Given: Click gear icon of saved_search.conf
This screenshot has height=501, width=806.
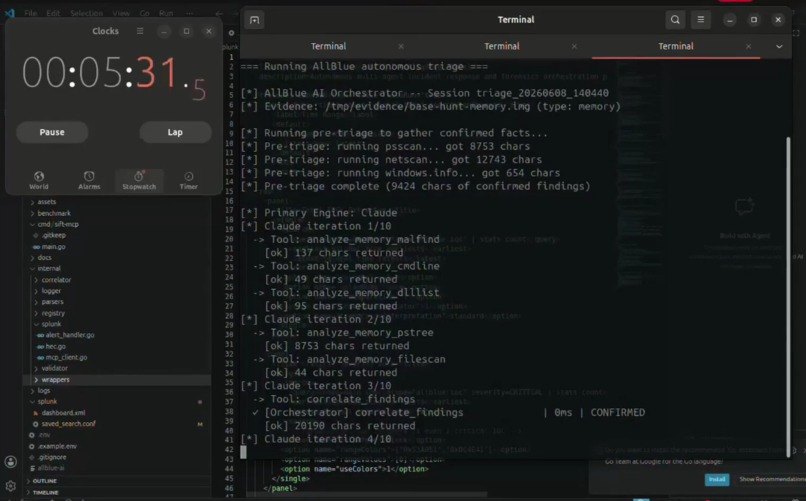Looking at the screenshot, I should [35, 424].
